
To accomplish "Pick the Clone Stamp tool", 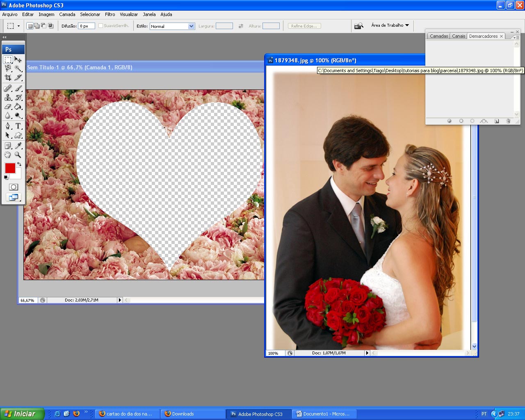I will coord(8,97).
